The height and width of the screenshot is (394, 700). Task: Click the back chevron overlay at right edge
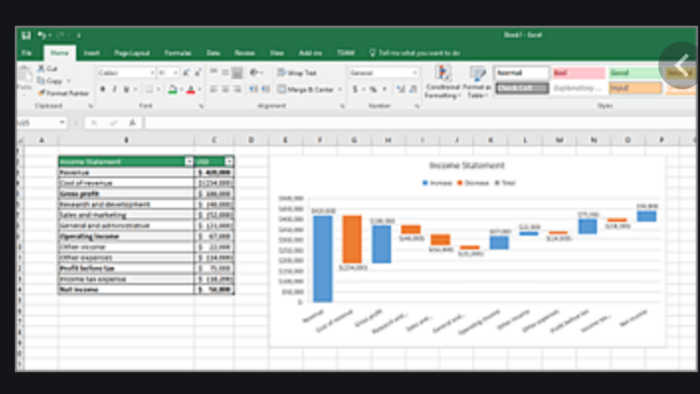pyautogui.click(x=680, y=66)
